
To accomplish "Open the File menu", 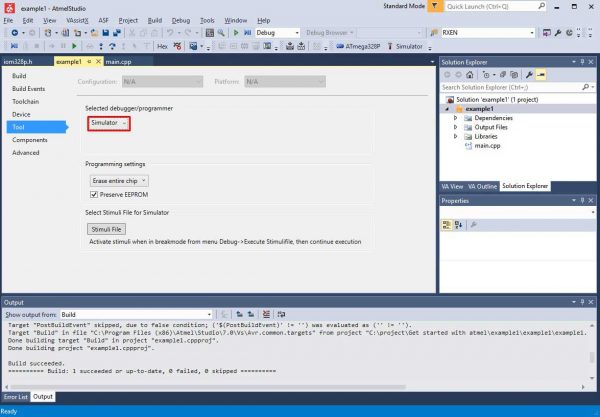I will coord(8,20).
